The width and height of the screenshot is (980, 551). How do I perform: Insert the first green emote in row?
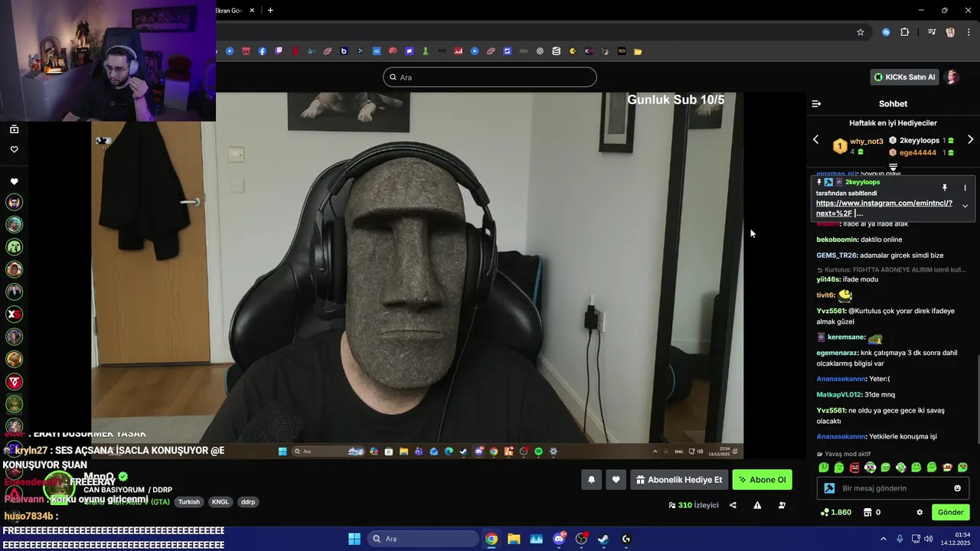(824, 468)
